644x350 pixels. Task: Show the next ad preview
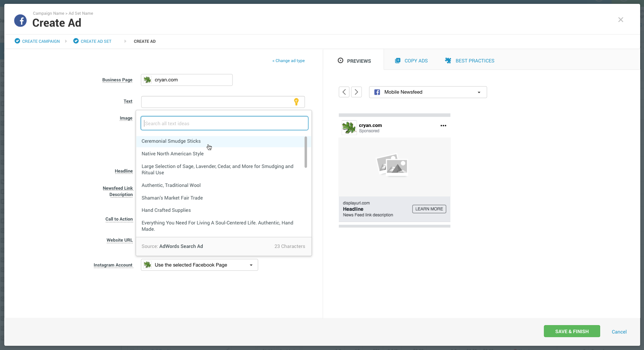356,92
